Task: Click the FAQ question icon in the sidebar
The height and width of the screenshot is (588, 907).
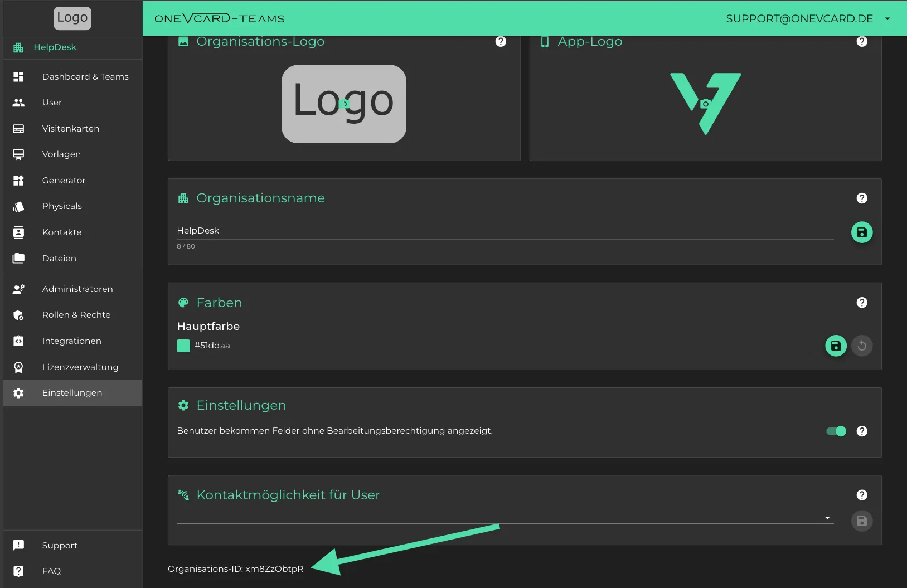Action: pos(18,571)
